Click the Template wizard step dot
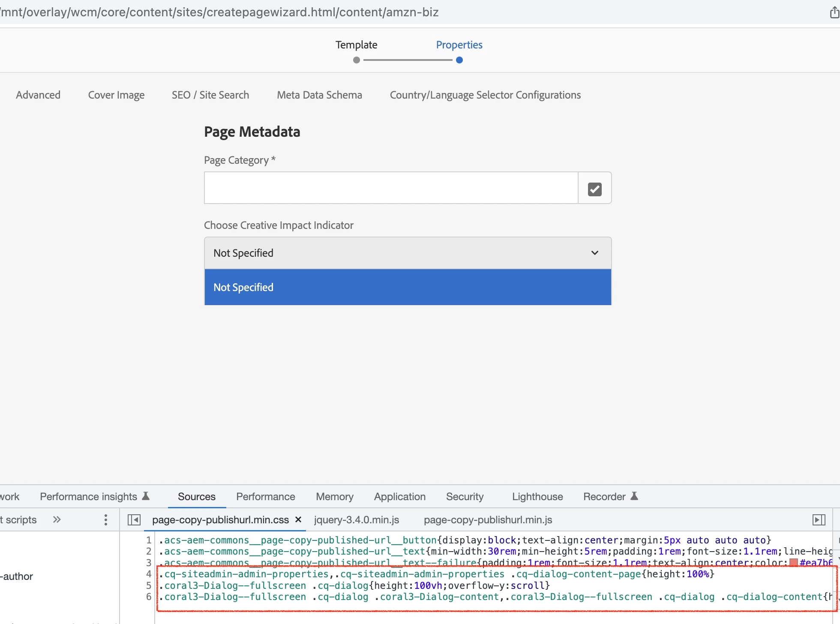 (x=356, y=60)
